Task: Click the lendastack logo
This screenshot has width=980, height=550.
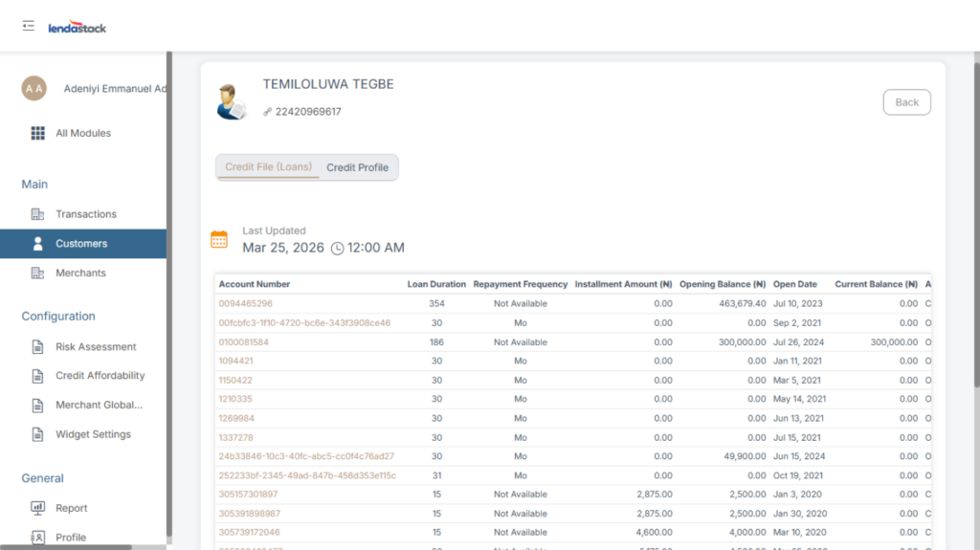Action: (x=78, y=28)
